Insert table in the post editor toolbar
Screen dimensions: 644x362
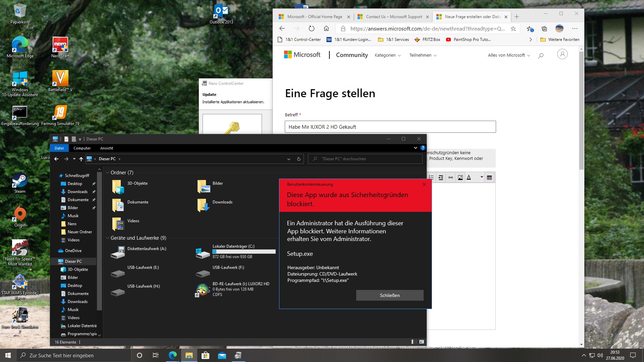(x=489, y=178)
